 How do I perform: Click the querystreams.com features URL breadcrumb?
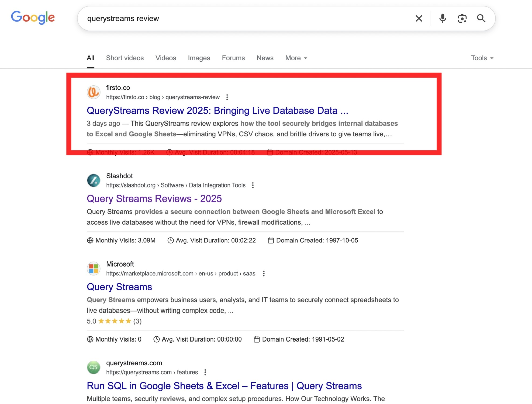coord(152,372)
